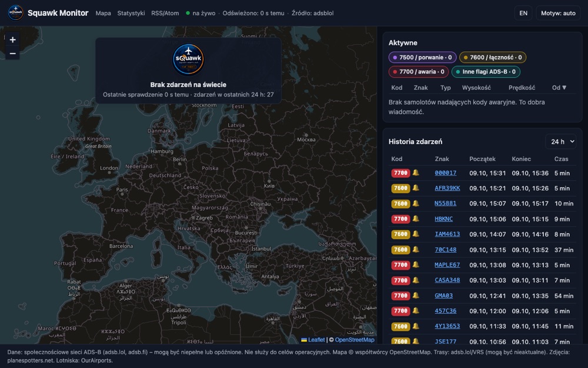Image resolution: width=588 pixels, height=368 pixels.
Task: Click the bell icon in the N55881 row
Action: click(x=416, y=204)
